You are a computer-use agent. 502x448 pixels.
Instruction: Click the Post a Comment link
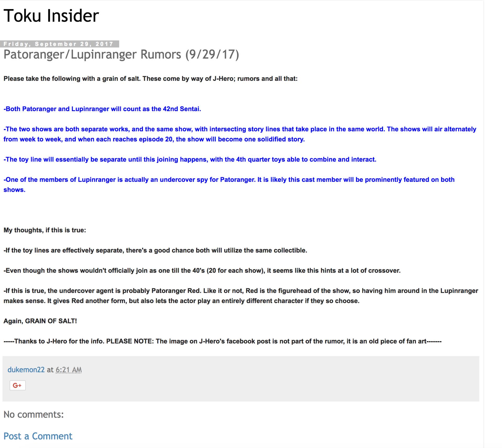[x=38, y=436]
